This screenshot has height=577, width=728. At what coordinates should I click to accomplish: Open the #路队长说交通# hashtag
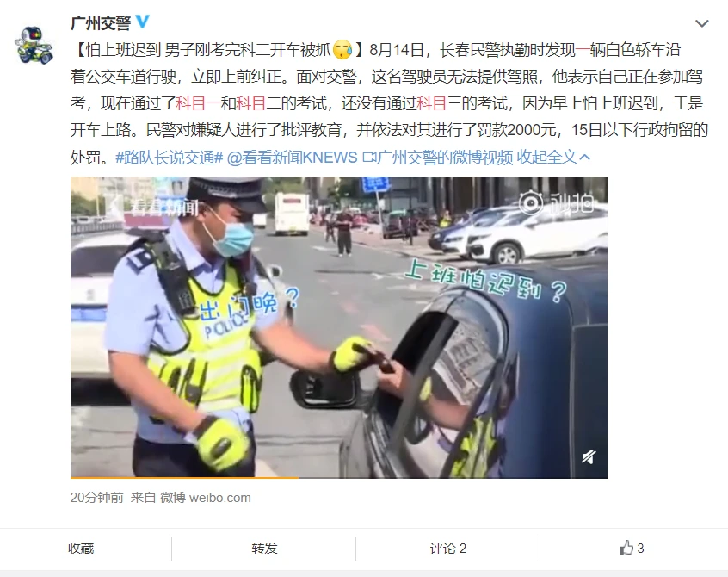(170, 158)
